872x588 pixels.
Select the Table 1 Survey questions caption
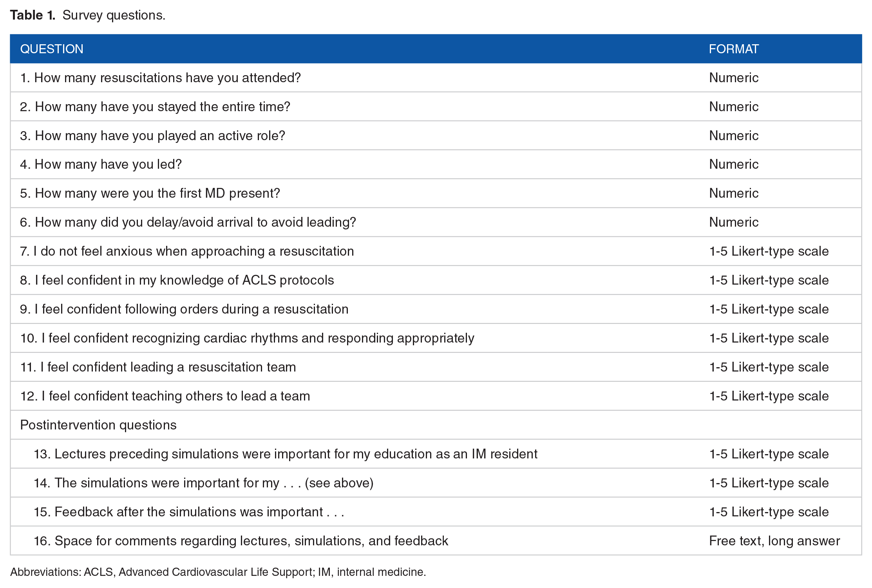click(88, 15)
